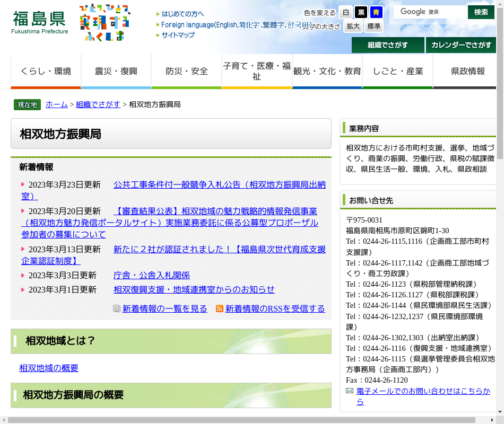Open サイトマップ link
This screenshot has width=504, height=424.
[x=178, y=35]
